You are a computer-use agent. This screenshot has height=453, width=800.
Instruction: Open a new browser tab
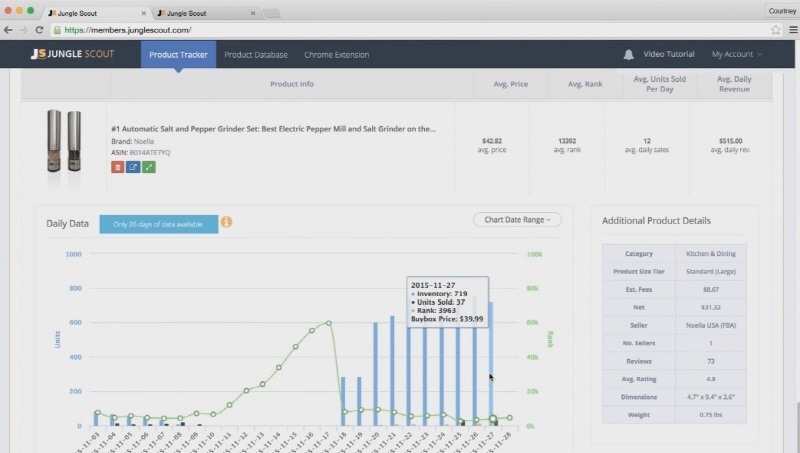(271, 13)
